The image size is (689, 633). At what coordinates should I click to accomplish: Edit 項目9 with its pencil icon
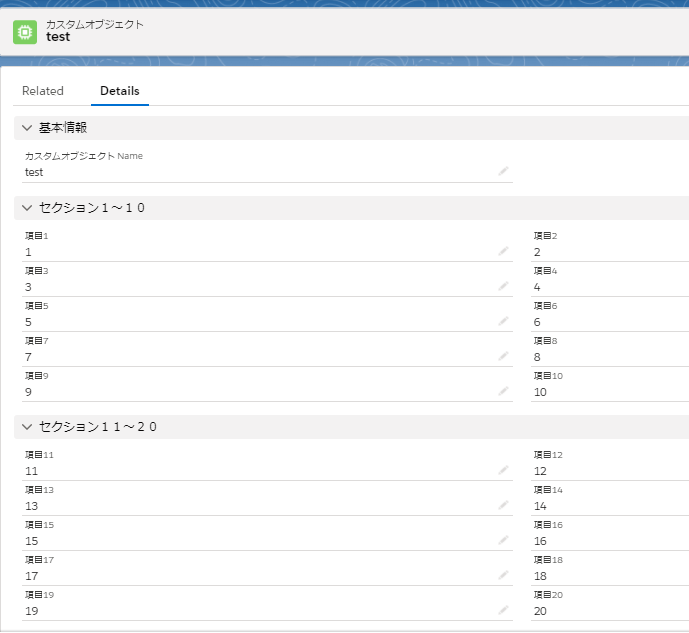(504, 391)
